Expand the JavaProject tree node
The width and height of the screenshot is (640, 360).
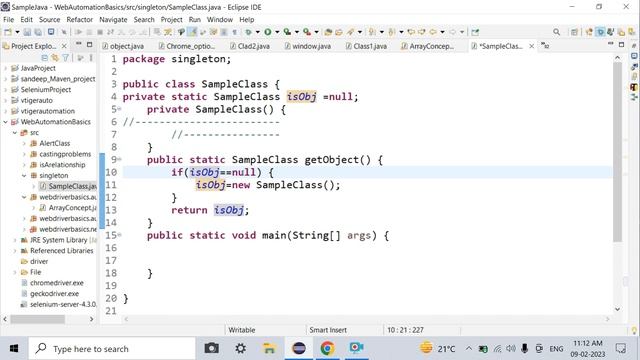(5, 68)
